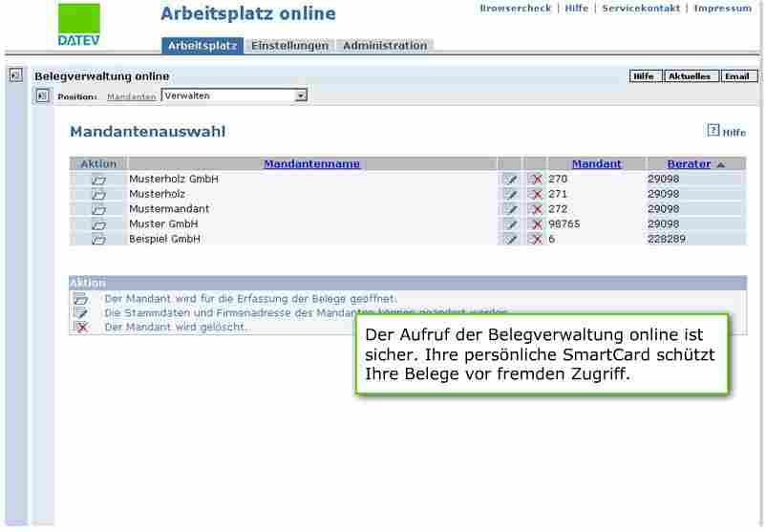This screenshot has height=532, width=766.
Task: Sort by Mandantenname column header
Action: coord(311,164)
